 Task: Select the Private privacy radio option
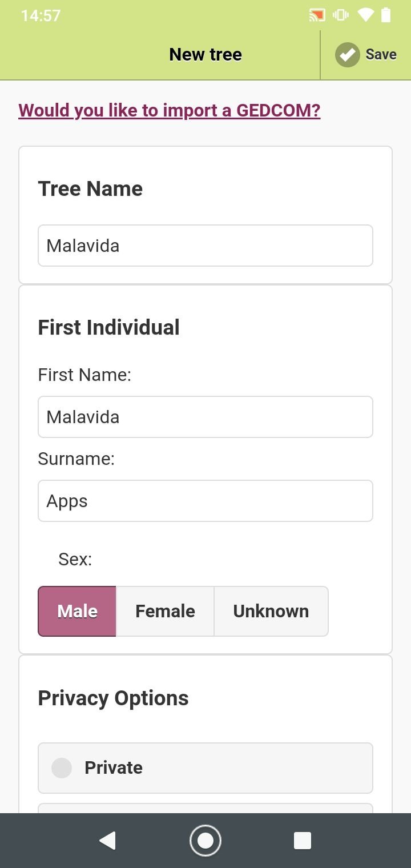click(205, 768)
